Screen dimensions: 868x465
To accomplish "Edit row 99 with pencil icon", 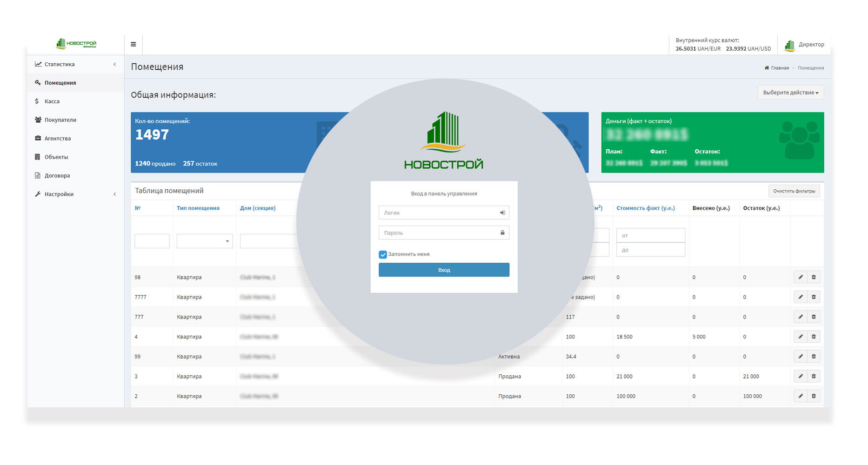I will coord(801,357).
